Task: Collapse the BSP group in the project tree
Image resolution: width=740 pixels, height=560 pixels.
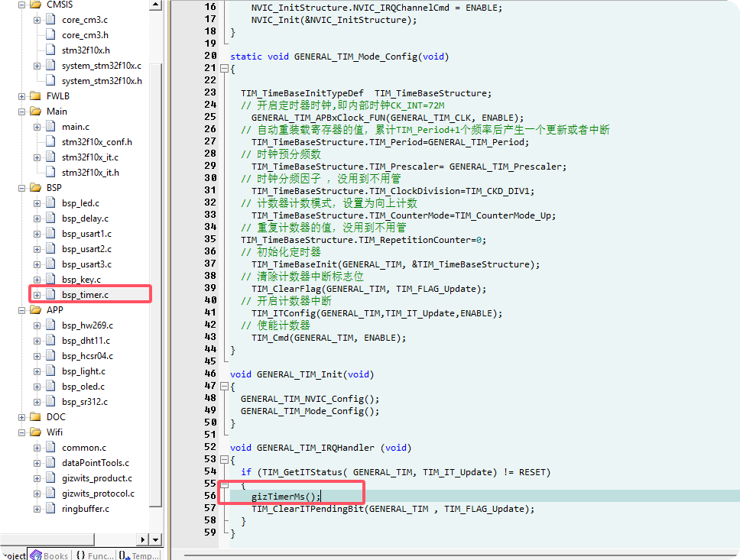Action: pyautogui.click(x=21, y=188)
